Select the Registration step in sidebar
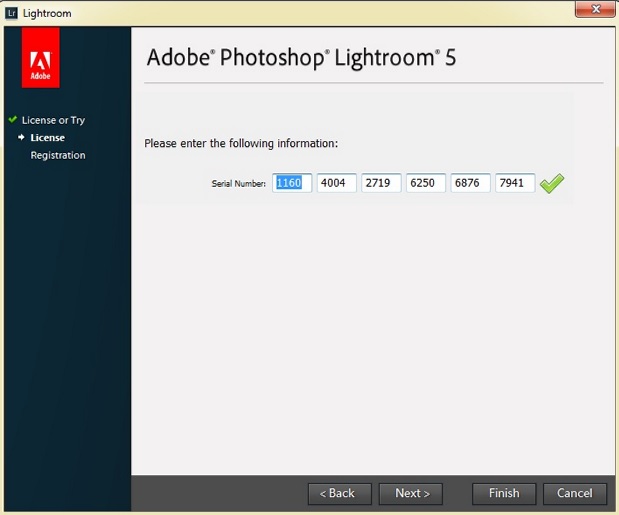The width and height of the screenshot is (619, 515). point(58,155)
